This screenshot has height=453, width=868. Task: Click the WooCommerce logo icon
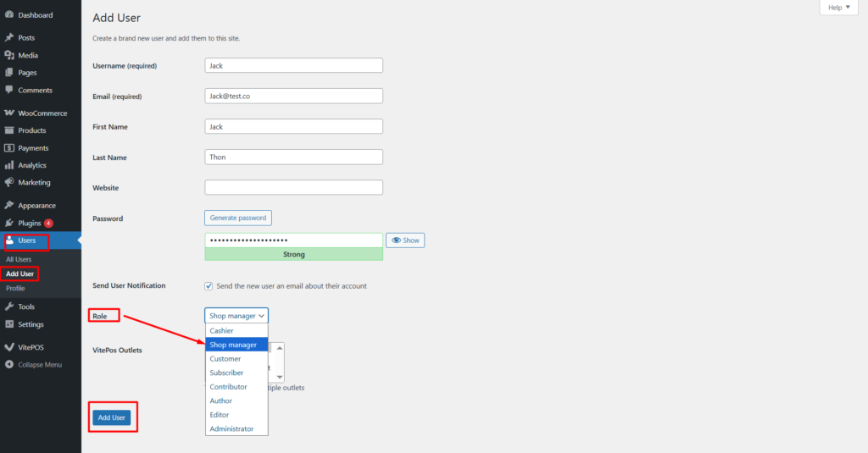[x=9, y=113]
